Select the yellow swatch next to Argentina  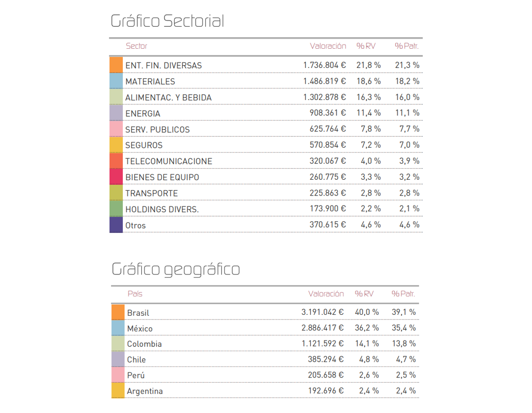click(x=118, y=390)
